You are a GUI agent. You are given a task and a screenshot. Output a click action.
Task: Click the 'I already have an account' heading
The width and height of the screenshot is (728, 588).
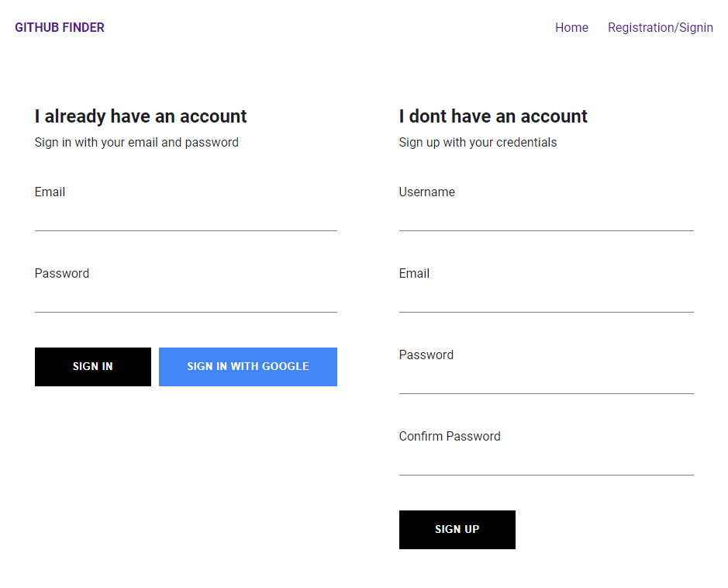140,116
